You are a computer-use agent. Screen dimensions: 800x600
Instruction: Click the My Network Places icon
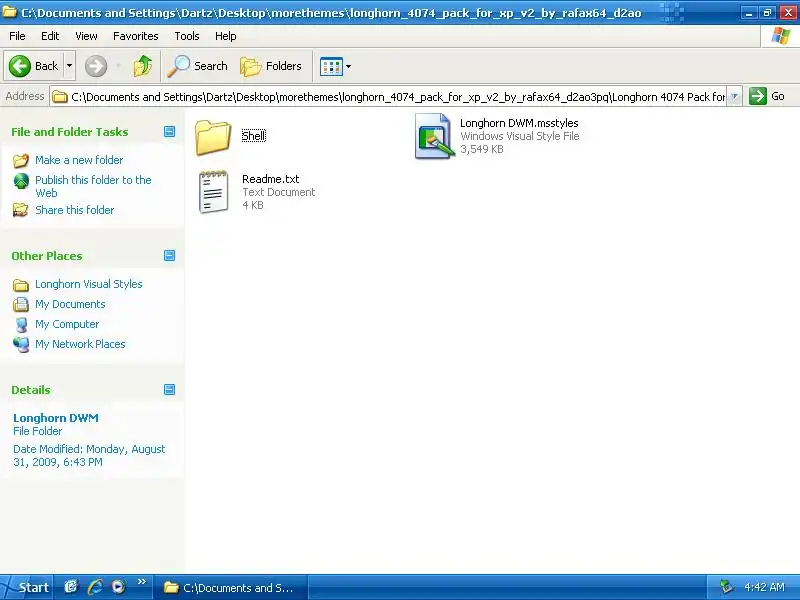coord(21,345)
